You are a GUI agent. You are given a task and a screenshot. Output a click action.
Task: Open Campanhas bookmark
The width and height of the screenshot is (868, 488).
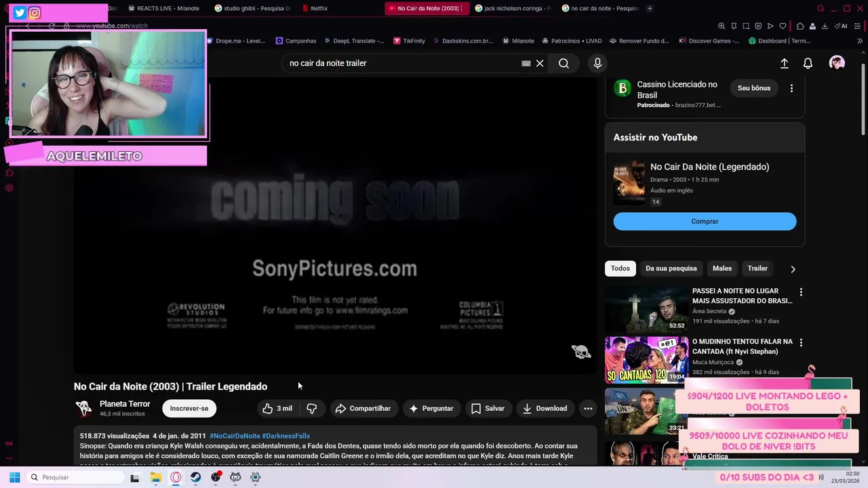(x=296, y=41)
